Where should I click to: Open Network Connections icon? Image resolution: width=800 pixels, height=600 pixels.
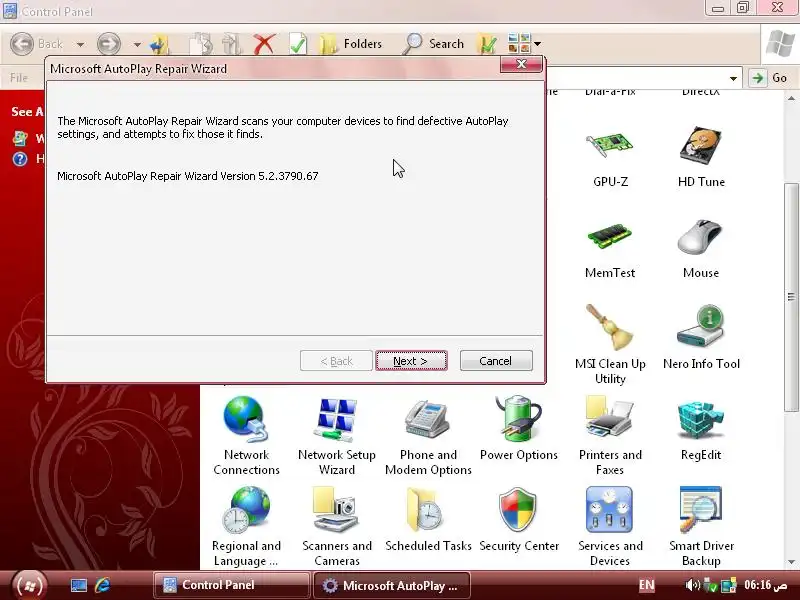click(246, 435)
